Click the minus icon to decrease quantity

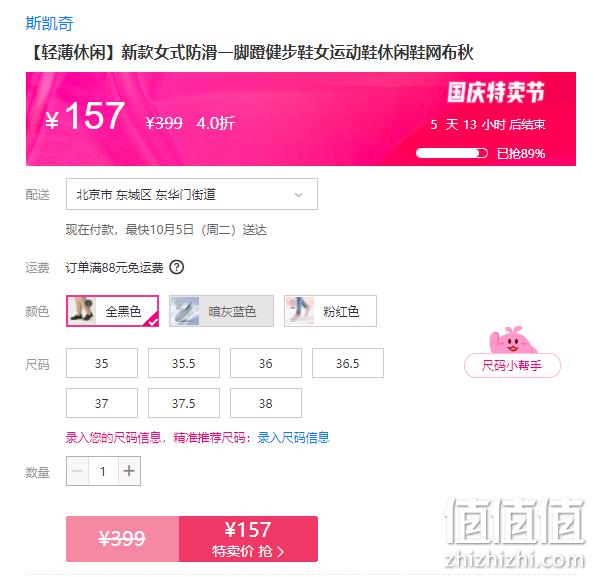click(77, 471)
